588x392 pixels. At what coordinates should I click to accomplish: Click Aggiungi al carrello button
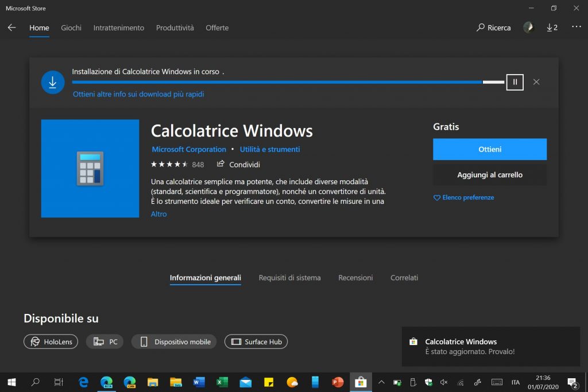[490, 175]
